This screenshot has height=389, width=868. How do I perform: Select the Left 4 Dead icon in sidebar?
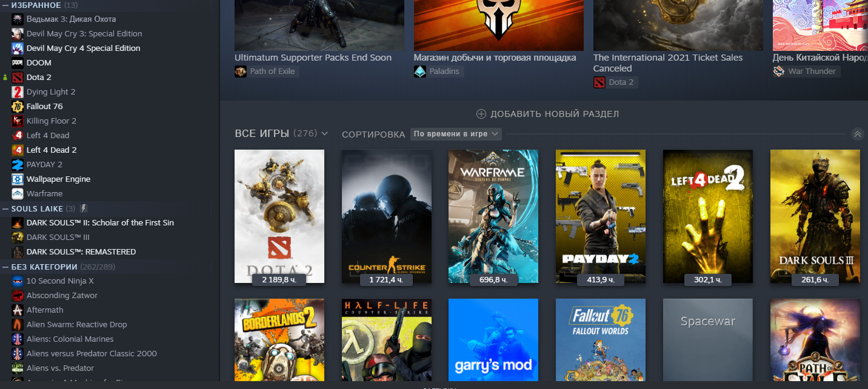click(17, 135)
